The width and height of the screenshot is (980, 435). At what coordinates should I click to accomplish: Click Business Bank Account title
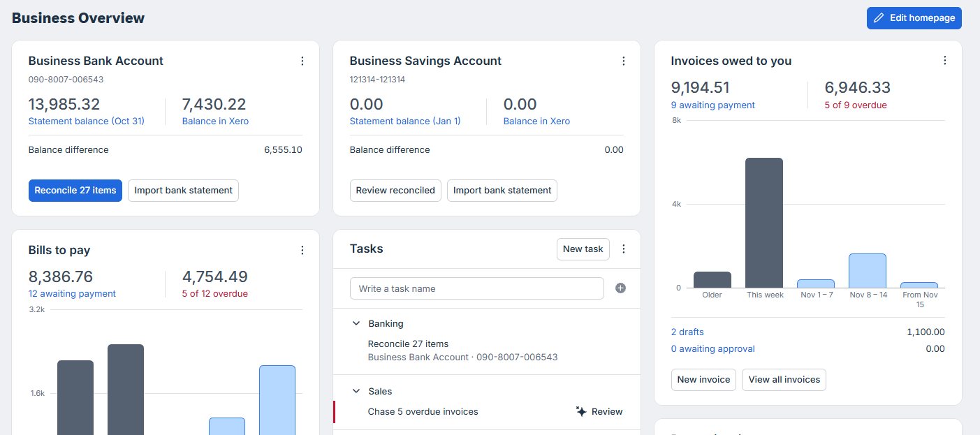pos(96,61)
